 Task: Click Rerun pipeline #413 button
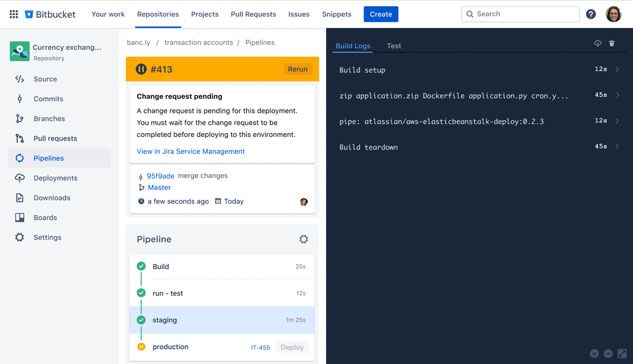pyautogui.click(x=298, y=69)
